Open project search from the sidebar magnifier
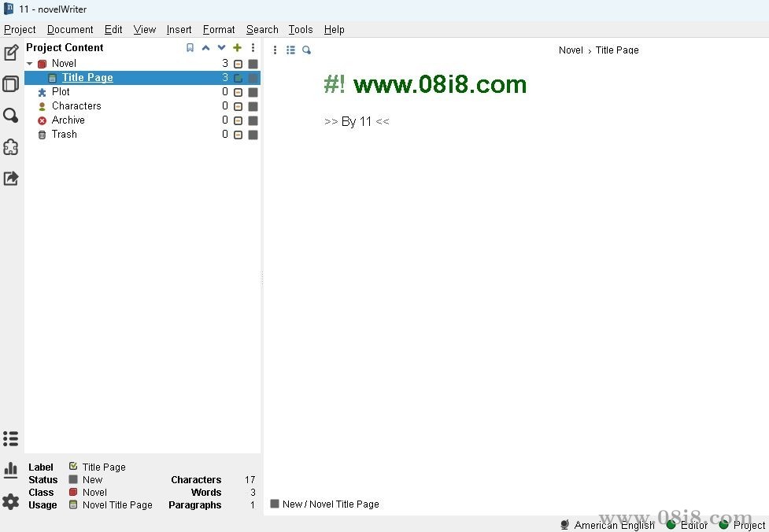This screenshot has height=532, width=769. 11,116
